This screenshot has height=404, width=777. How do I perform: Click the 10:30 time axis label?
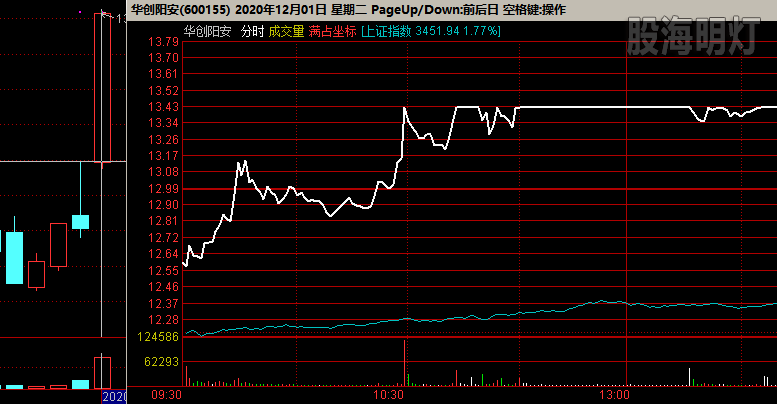(x=388, y=395)
